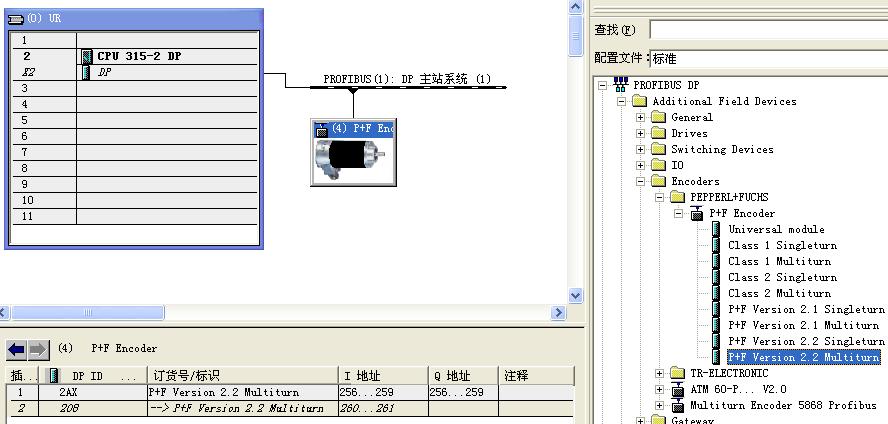Select rack slot 3 row
Image resolution: width=888 pixels, height=424 pixels.
click(x=135, y=88)
